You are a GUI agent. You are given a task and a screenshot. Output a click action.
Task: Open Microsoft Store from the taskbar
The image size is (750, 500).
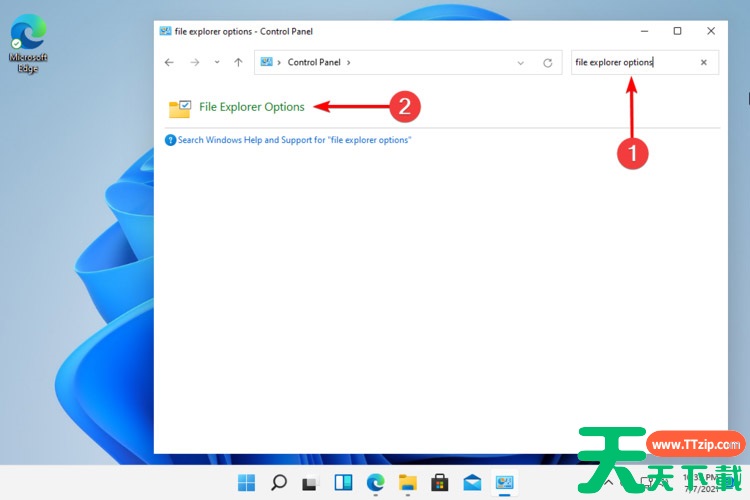(440, 483)
